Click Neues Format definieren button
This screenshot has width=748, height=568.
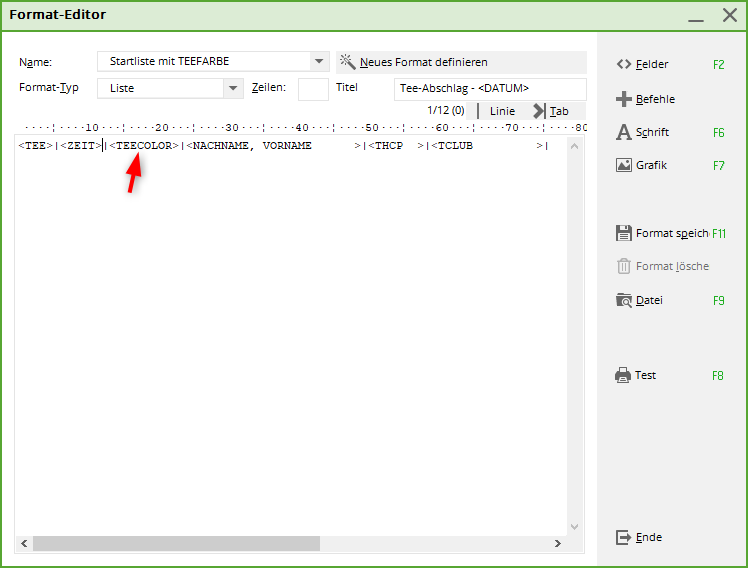click(x=461, y=62)
